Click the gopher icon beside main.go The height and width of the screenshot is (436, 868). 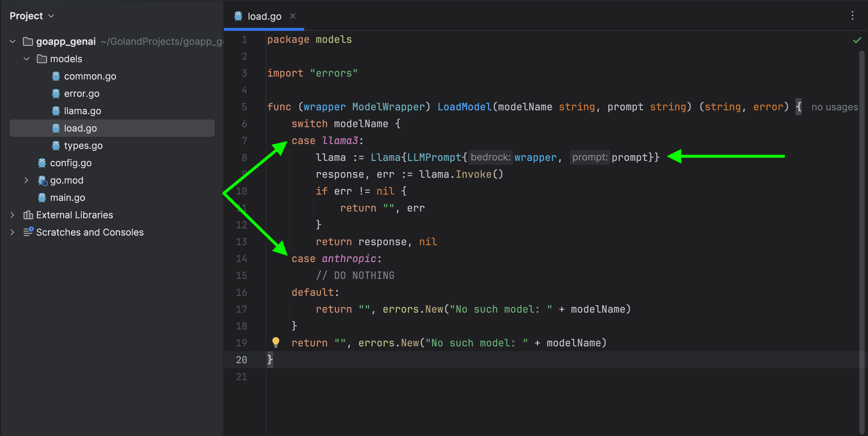pyautogui.click(x=42, y=198)
